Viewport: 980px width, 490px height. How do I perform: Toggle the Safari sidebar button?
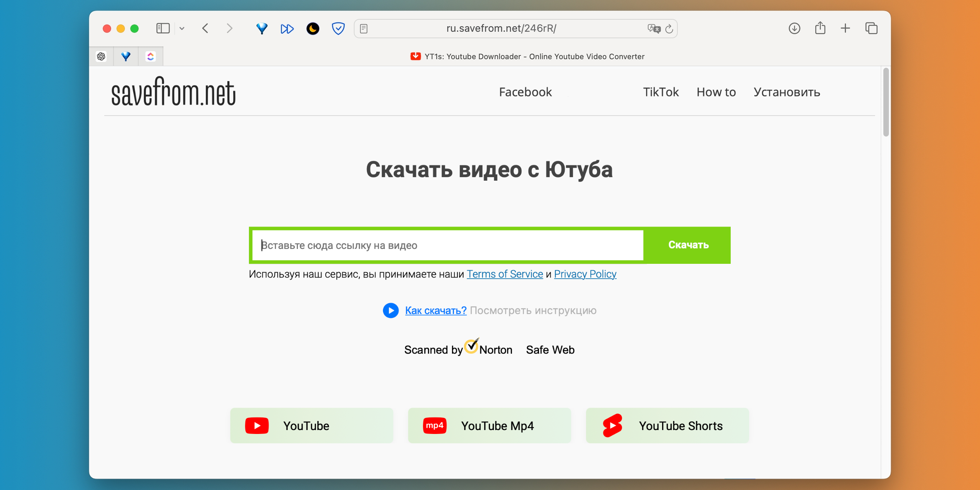pyautogui.click(x=163, y=28)
